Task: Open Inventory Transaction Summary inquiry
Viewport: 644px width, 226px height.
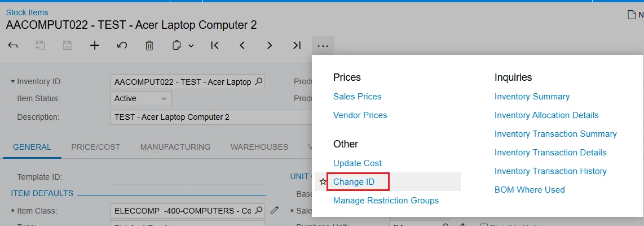Action: coord(555,134)
